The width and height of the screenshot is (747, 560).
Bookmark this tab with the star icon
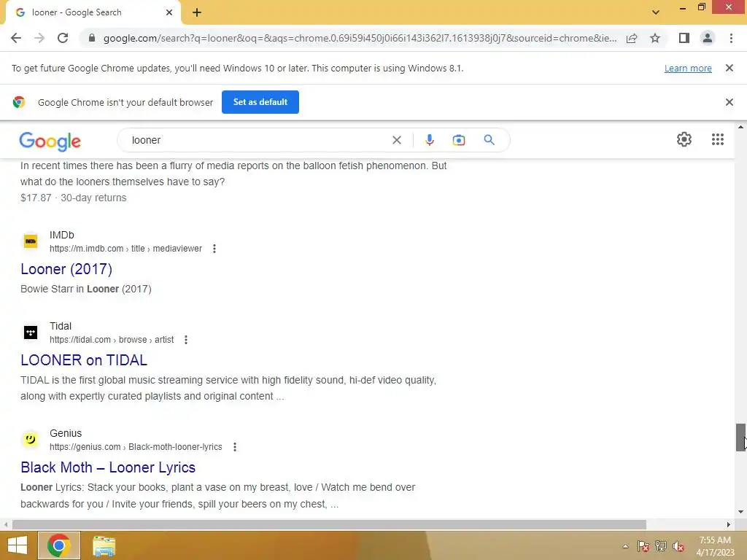pos(655,38)
